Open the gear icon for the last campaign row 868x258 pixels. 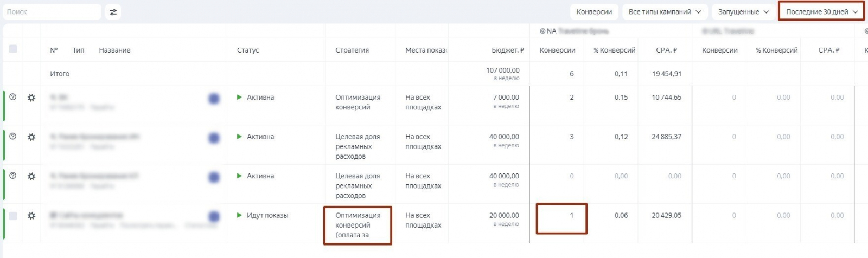(31, 216)
